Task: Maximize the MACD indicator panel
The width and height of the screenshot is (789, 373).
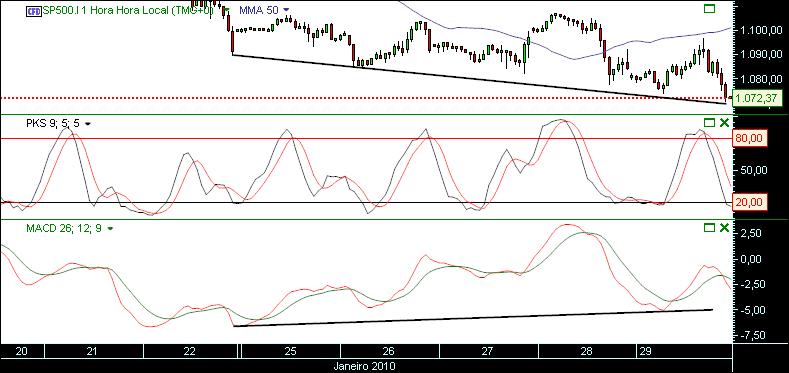Action: (709, 228)
